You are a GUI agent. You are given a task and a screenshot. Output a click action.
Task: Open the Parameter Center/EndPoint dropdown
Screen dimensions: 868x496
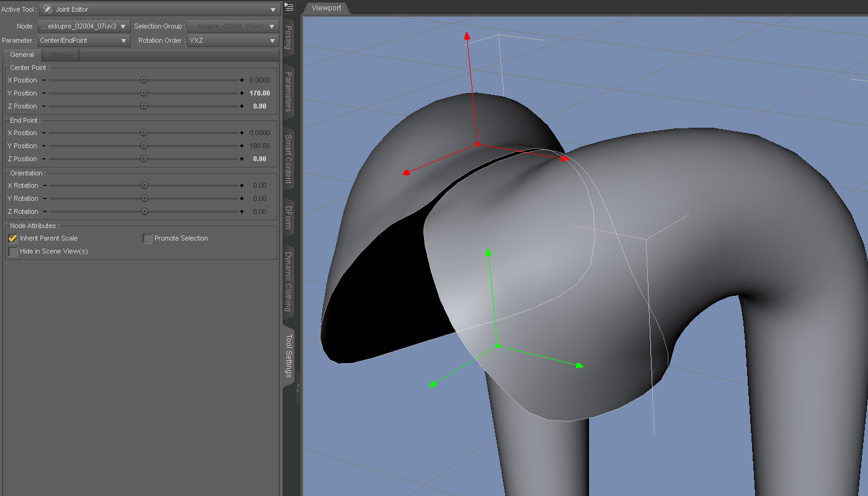(84, 41)
